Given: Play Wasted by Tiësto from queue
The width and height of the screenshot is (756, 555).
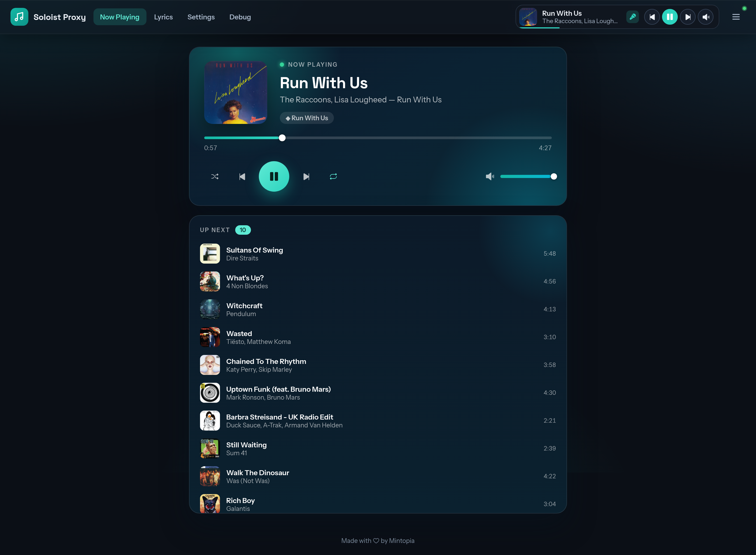Looking at the screenshot, I should click(378, 337).
